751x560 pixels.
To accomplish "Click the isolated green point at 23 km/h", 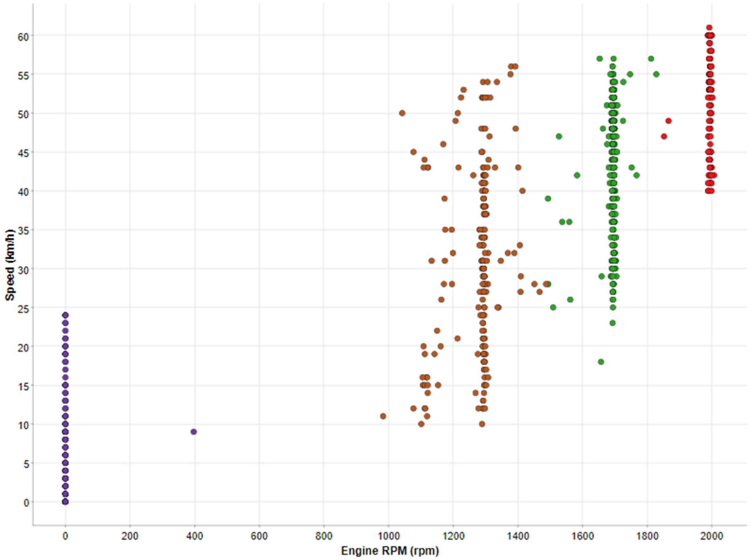I will [x=612, y=323].
